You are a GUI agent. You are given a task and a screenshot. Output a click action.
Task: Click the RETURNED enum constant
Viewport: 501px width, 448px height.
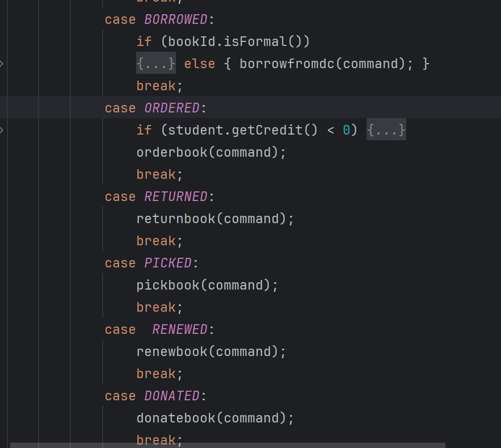176,196
